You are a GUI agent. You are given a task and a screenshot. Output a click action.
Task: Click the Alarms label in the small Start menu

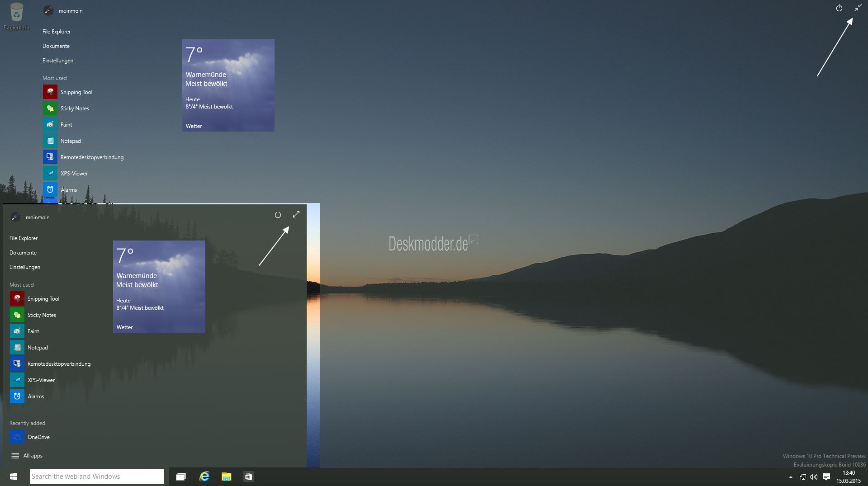pyautogui.click(x=36, y=396)
